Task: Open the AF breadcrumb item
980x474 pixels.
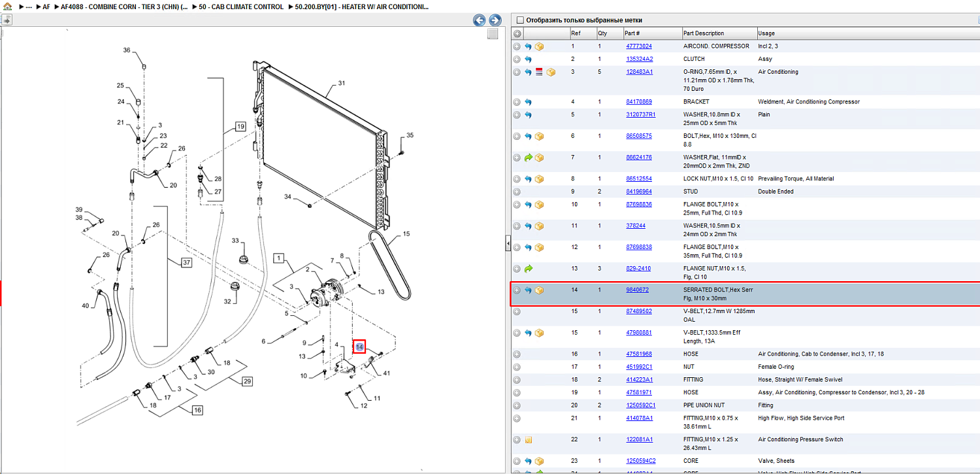Action: (46, 7)
